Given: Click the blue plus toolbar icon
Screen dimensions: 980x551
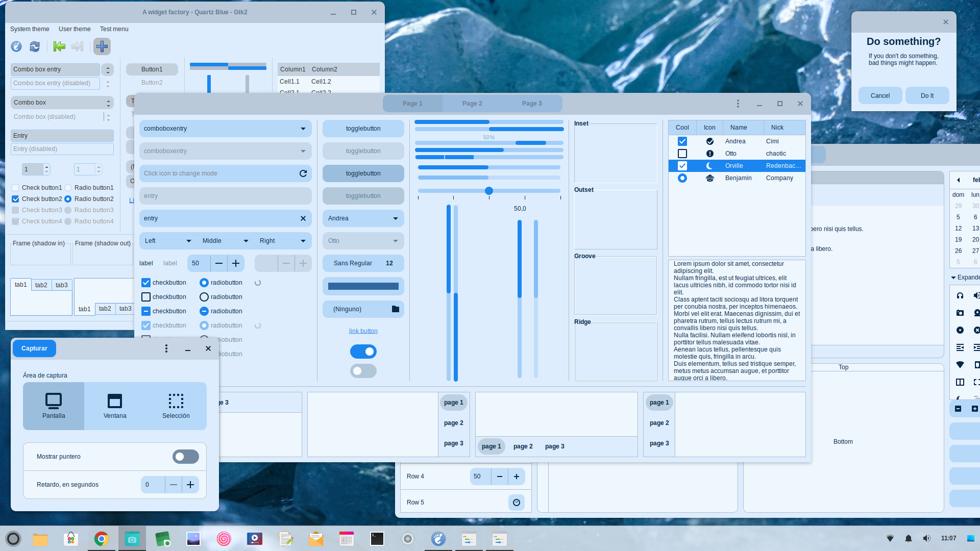Looking at the screenshot, I should pos(102,46).
